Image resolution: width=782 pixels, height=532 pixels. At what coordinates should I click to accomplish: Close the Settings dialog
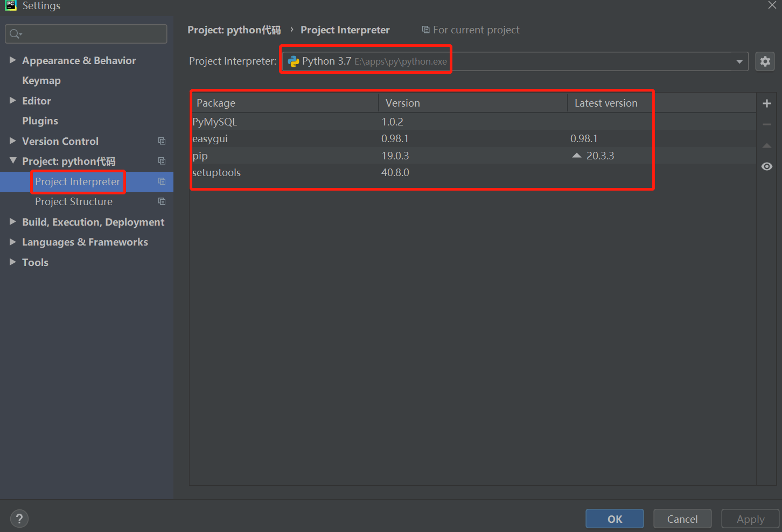pyautogui.click(x=772, y=5)
